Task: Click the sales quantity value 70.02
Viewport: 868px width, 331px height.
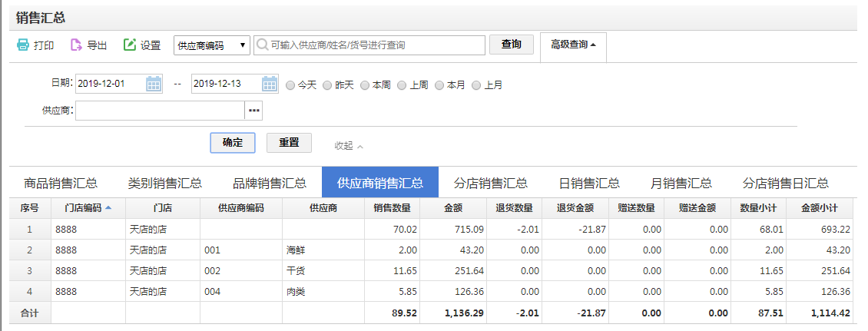Action: 406,229
